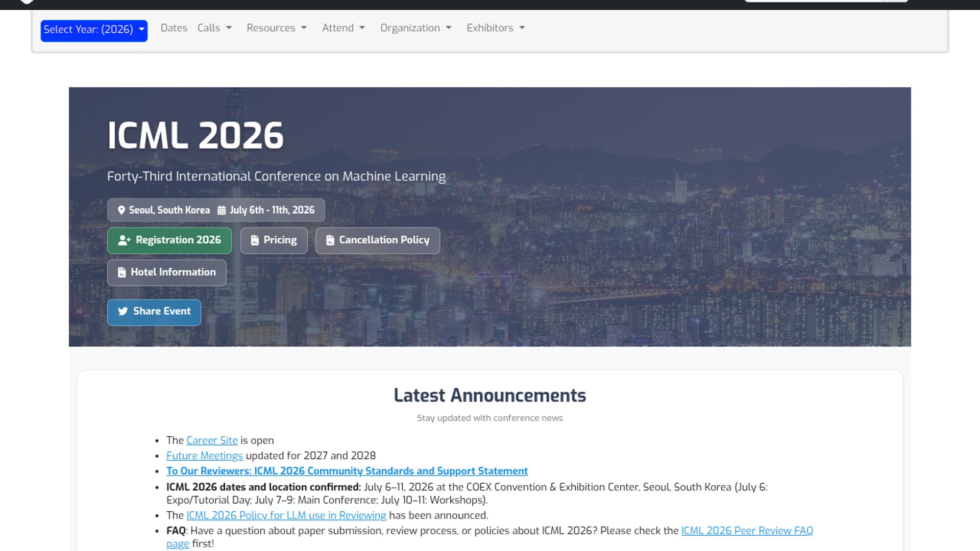This screenshot has width=980, height=551.
Task: Open the Select Year (2026) dropdown
Action: 94,30
